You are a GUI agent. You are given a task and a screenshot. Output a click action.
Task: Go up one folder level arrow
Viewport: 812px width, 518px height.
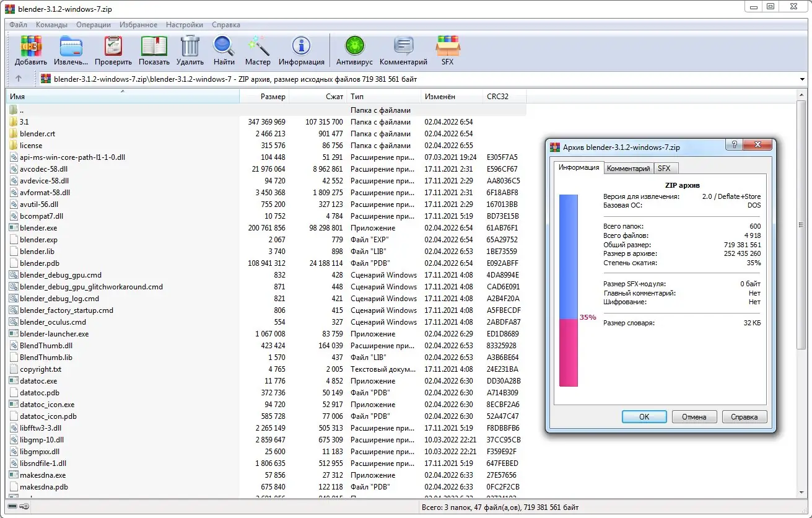click(19, 79)
